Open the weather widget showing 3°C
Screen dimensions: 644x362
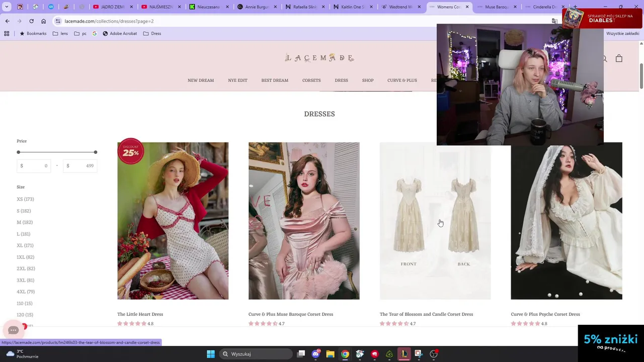23,354
